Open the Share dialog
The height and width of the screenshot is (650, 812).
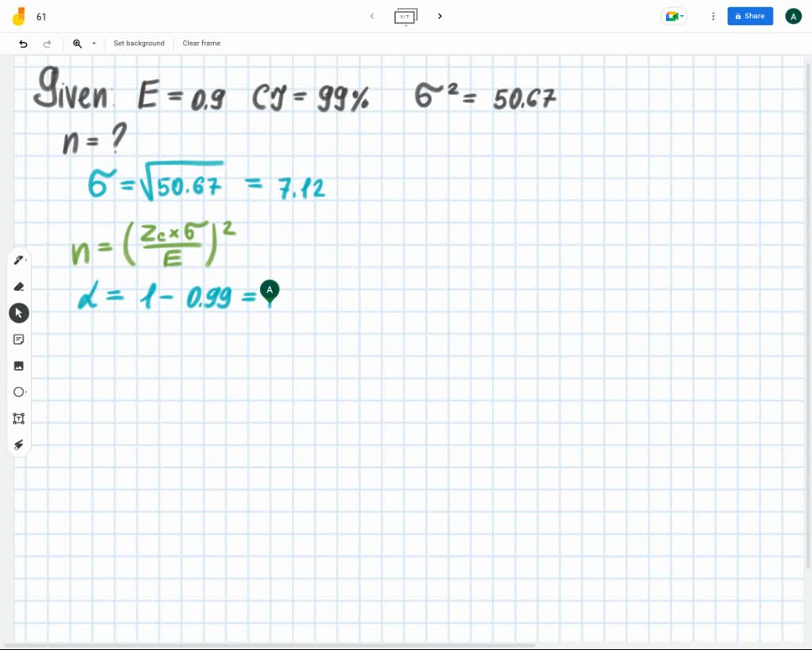point(749,16)
